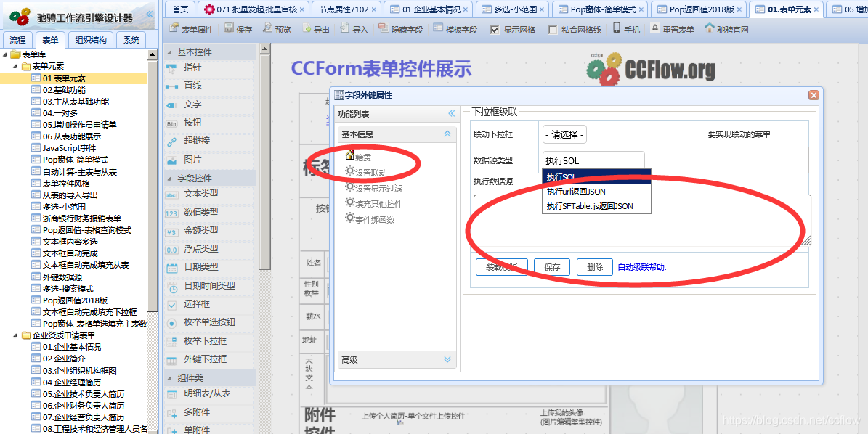The width and height of the screenshot is (868, 434).
Task: Open the 数据源类型 dropdown
Action: tap(593, 161)
